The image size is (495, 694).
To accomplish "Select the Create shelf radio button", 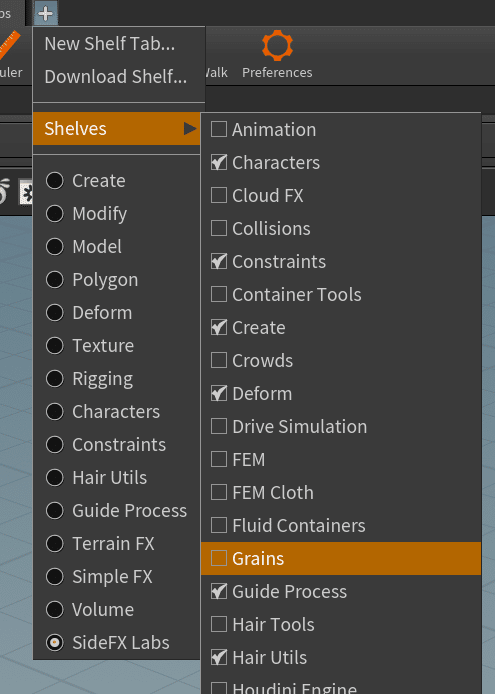I will tap(55, 181).
